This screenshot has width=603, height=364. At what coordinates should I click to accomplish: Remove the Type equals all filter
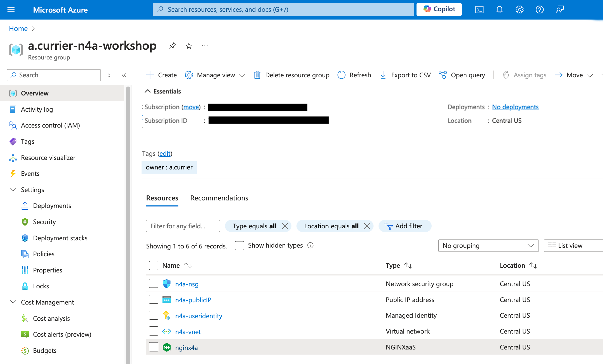coord(285,226)
